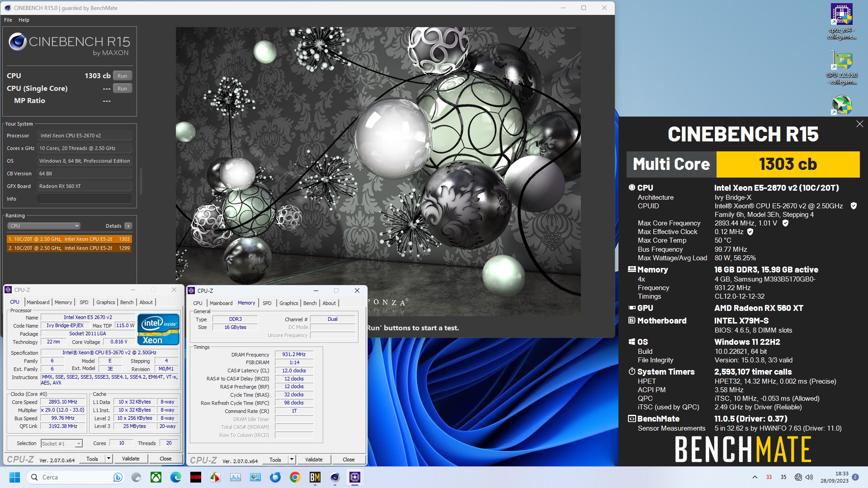Click Validate in the CPU-Z Memory window
868x488 pixels.
(314, 460)
